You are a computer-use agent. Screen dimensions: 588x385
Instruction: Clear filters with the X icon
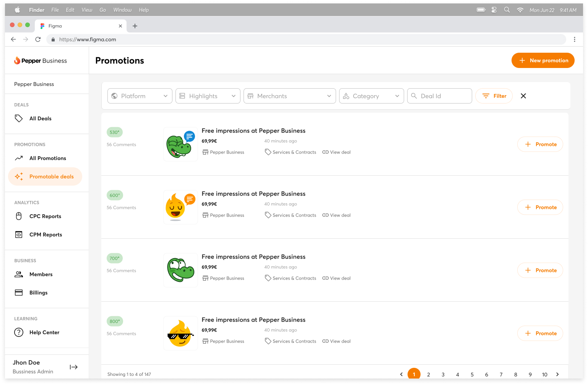click(523, 96)
